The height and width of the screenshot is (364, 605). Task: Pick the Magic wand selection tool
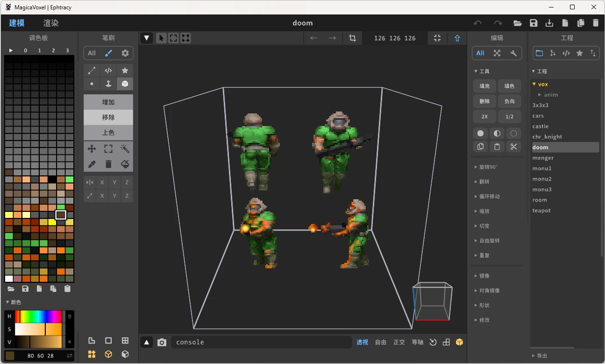[124, 148]
